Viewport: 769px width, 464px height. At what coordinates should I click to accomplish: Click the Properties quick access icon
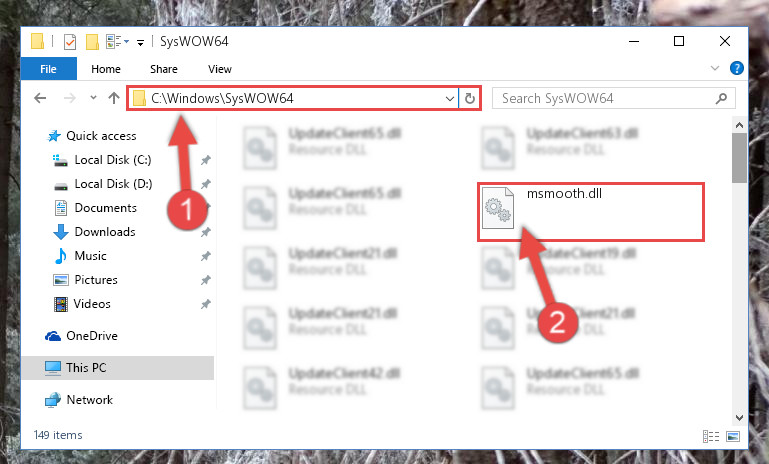tap(70, 42)
